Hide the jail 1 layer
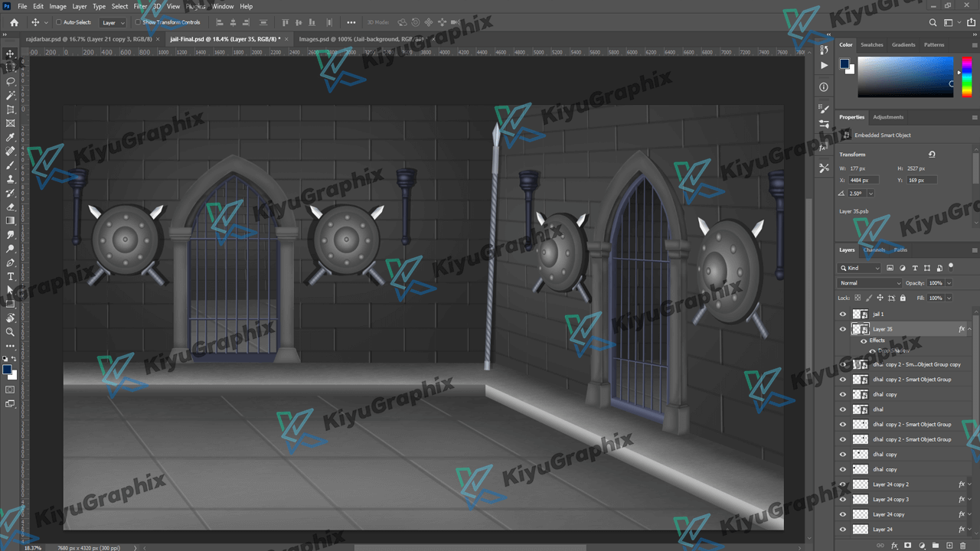The image size is (980, 551). pos(843,315)
